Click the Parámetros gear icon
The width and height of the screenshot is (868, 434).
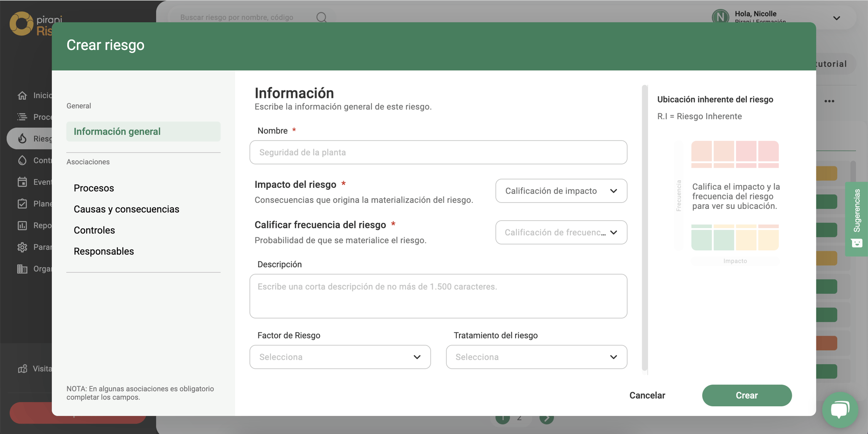tap(23, 247)
